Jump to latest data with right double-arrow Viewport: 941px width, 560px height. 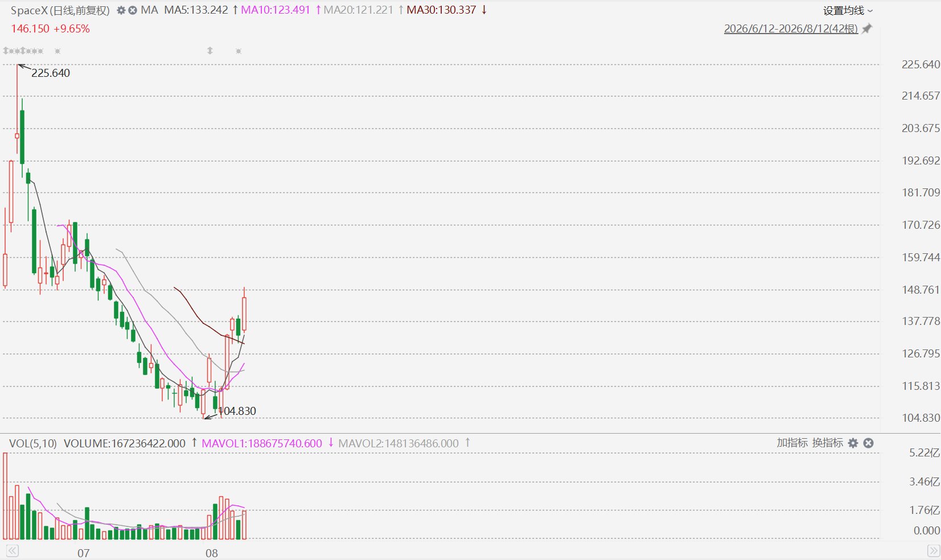933,550
